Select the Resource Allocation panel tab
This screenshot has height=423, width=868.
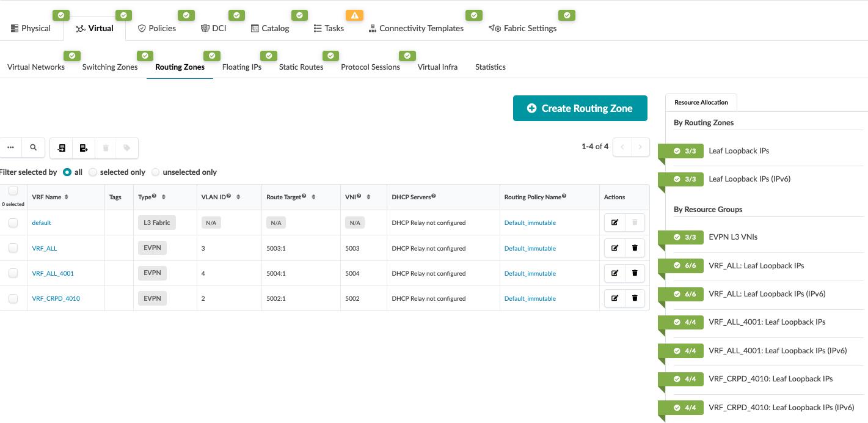click(x=701, y=103)
